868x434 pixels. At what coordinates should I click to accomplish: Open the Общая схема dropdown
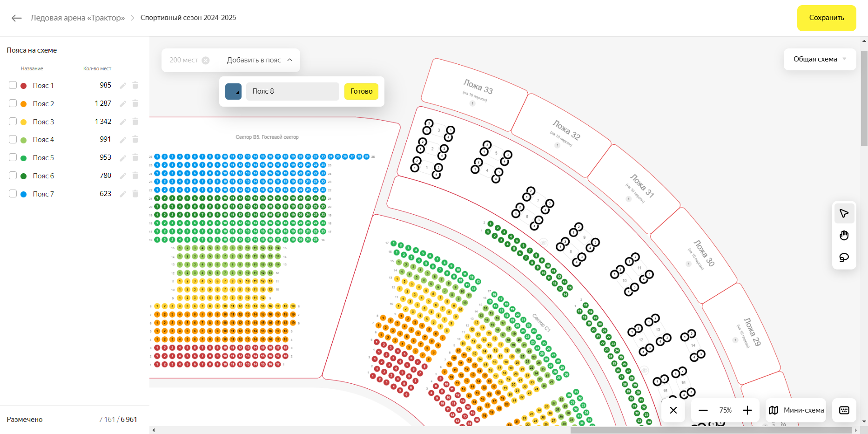(820, 59)
